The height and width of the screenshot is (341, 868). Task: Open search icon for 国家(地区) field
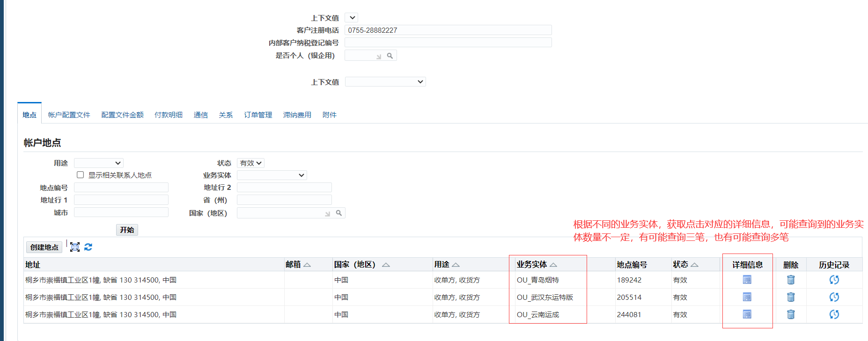339,213
